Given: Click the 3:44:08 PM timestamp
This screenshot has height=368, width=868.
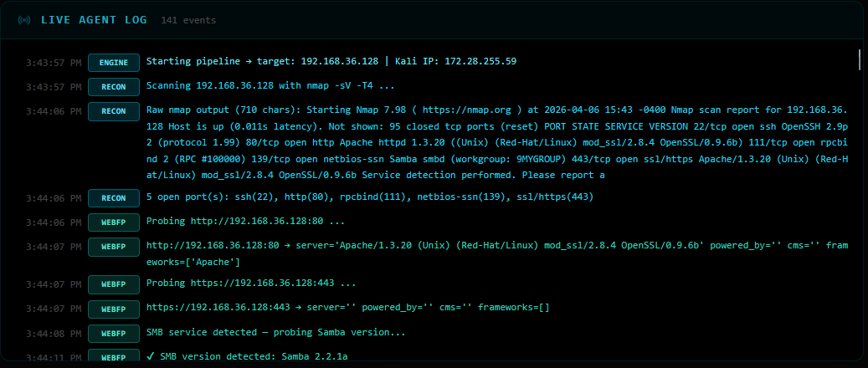Looking at the screenshot, I should (54, 333).
